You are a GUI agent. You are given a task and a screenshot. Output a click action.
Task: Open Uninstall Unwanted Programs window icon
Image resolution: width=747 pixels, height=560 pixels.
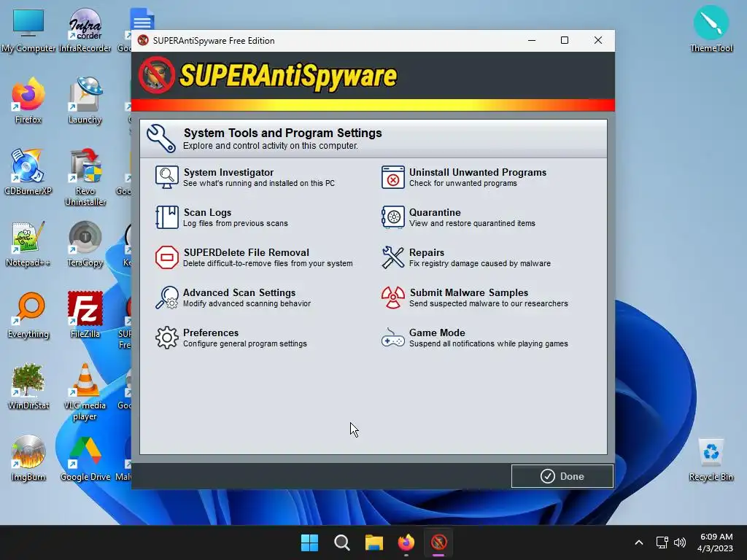pos(392,177)
